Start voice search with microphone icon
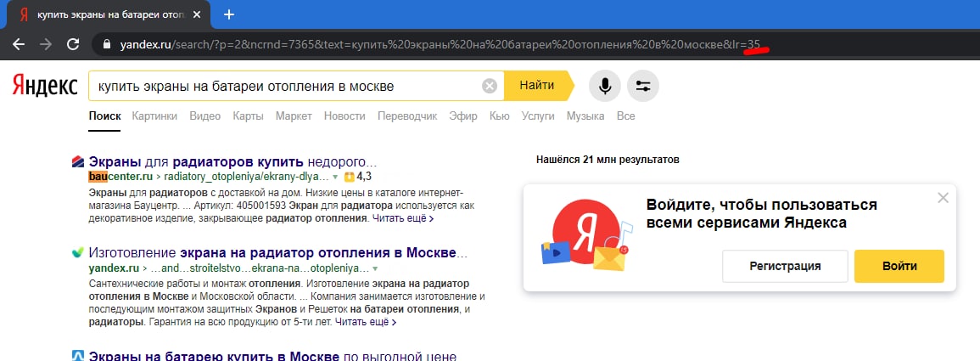This screenshot has height=361, width=980. 604,87
